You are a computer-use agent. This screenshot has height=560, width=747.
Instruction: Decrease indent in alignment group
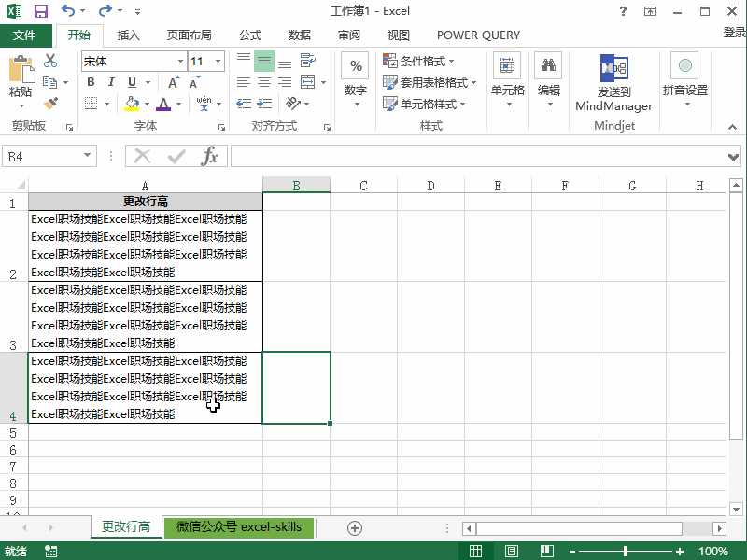[244, 104]
